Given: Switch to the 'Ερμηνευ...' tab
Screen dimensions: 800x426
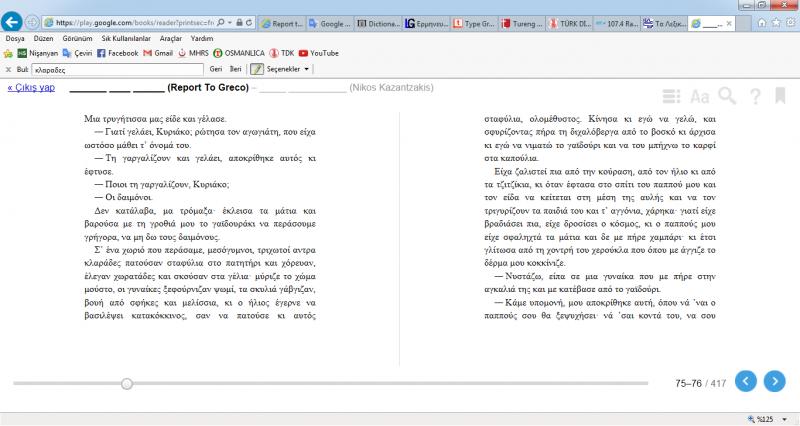Looking at the screenshot, I should coord(427,23).
